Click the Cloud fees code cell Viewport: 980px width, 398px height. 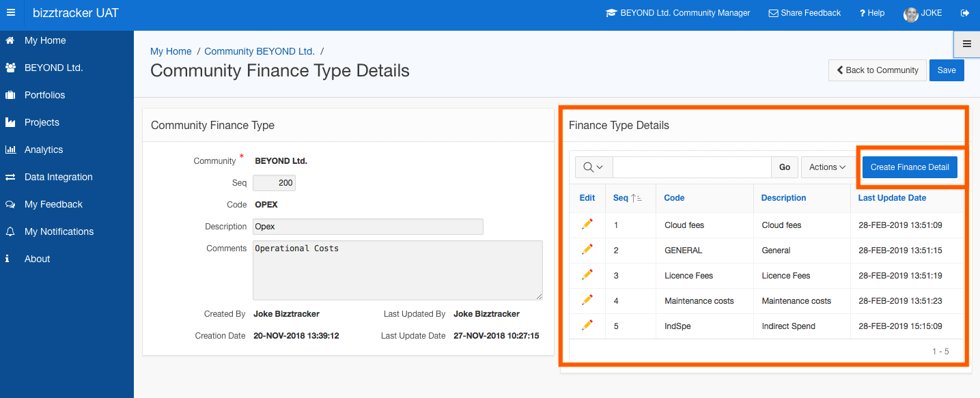pos(684,225)
